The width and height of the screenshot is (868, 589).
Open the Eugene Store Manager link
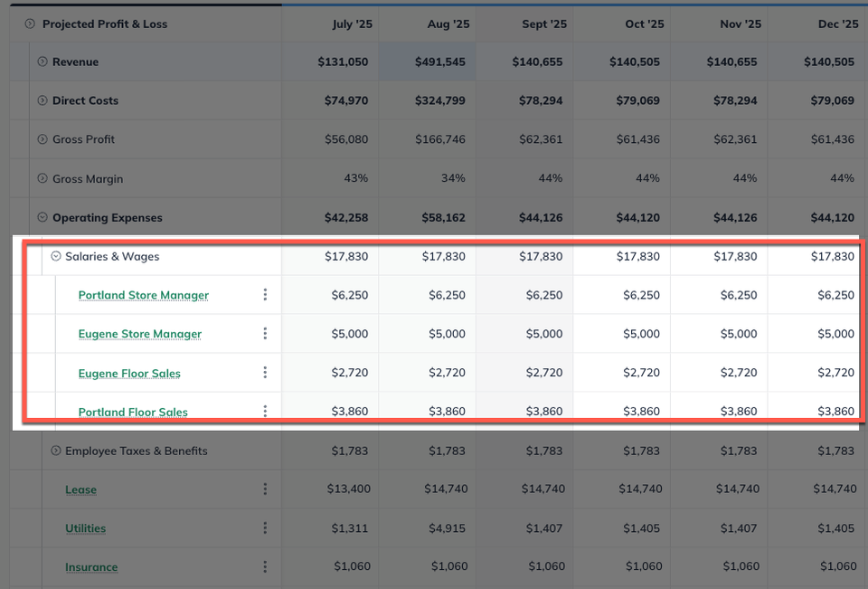(139, 334)
